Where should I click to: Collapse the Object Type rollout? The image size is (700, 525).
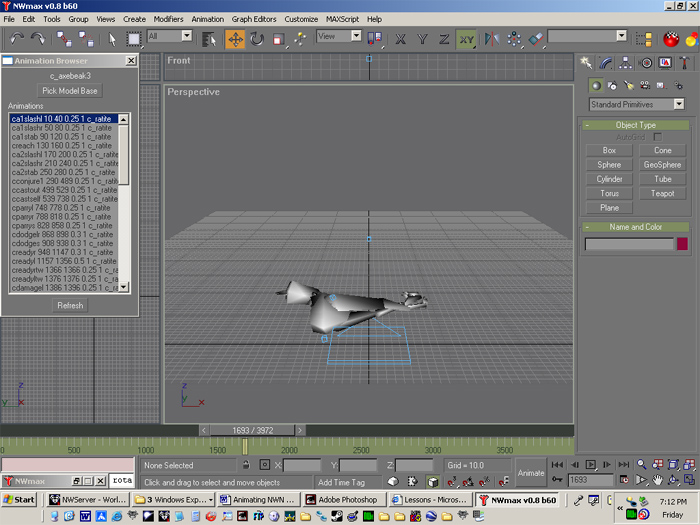[x=635, y=125]
